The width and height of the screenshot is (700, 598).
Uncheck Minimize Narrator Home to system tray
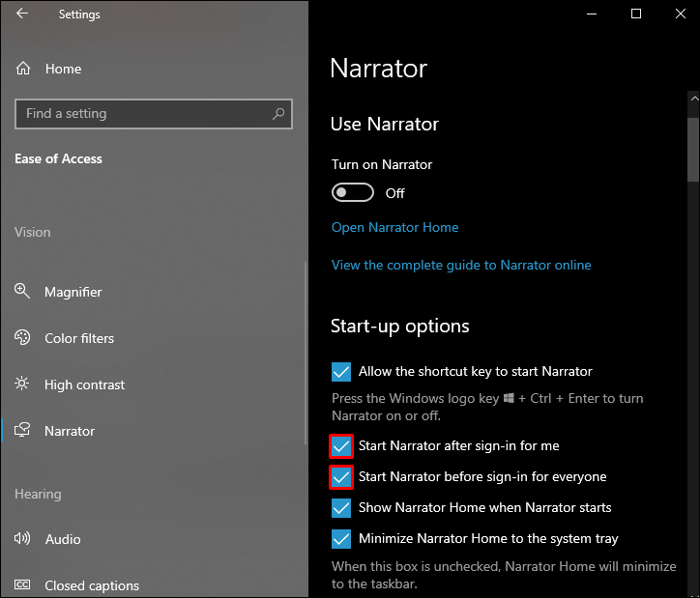pos(341,539)
